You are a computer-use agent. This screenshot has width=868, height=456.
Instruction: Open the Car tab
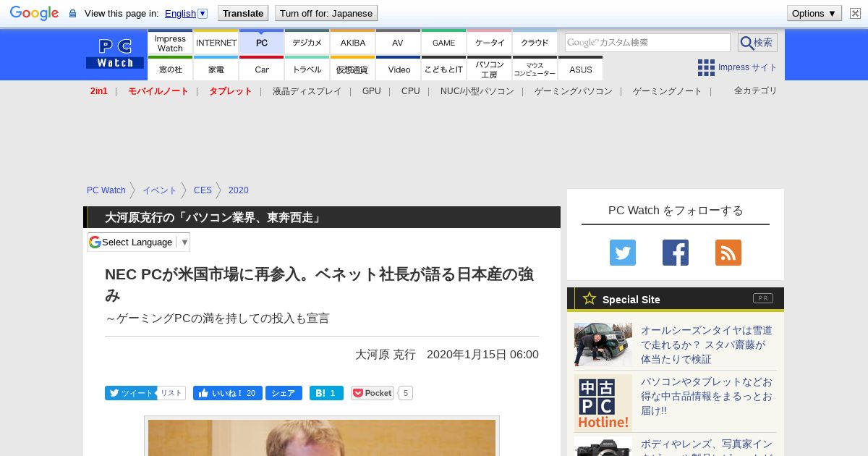click(x=262, y=69)
